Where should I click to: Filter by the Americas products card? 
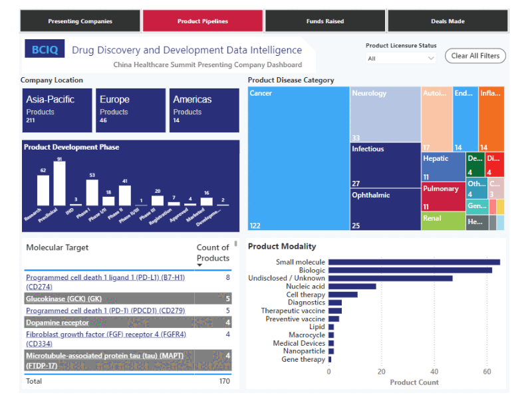204,110
